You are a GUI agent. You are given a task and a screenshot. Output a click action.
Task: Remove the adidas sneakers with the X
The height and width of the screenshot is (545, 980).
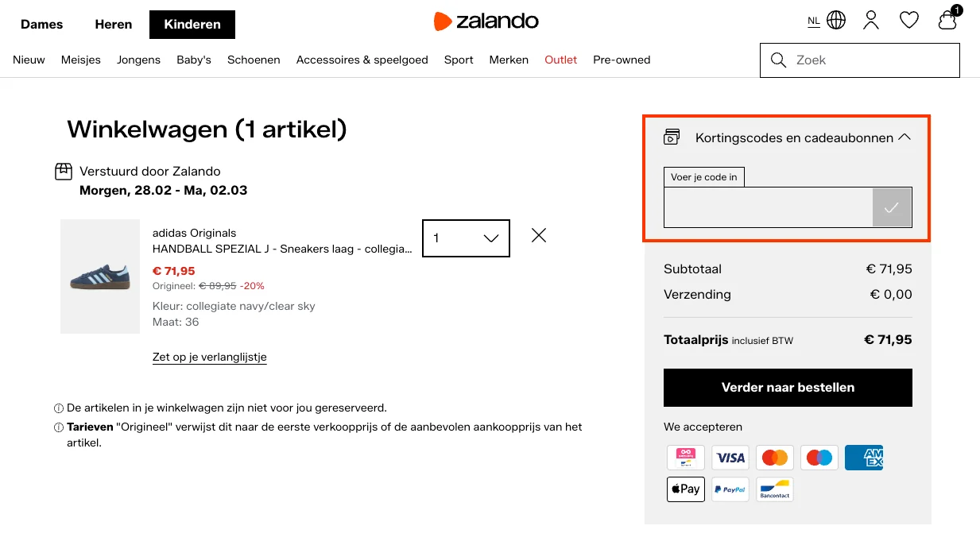click(x=538, y=235)
